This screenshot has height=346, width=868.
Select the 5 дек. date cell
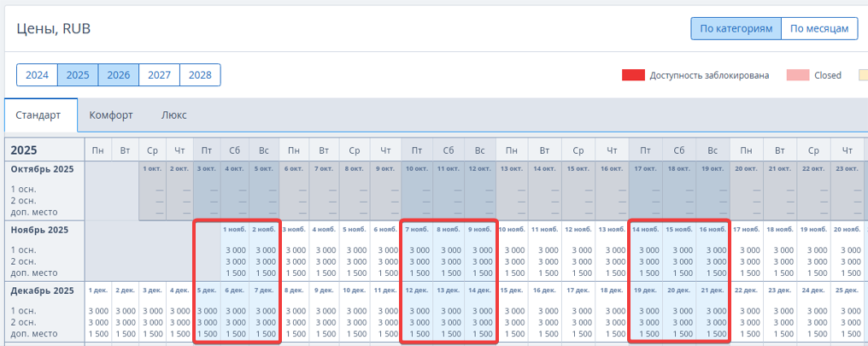207,290
